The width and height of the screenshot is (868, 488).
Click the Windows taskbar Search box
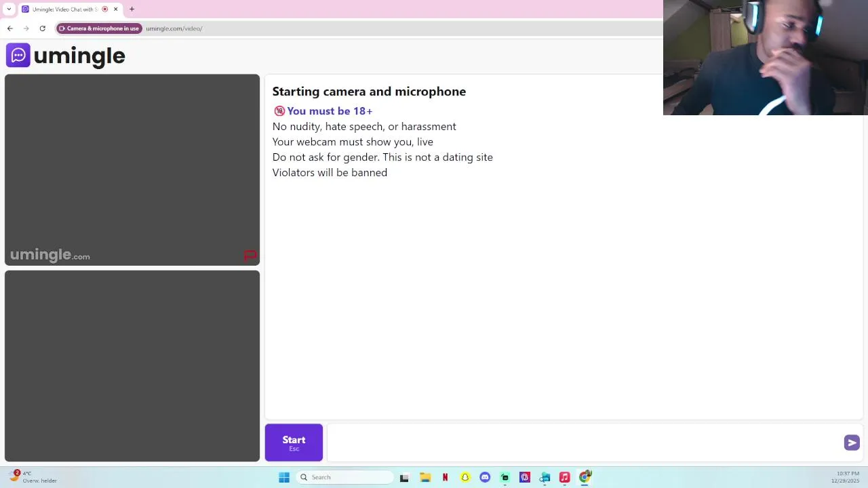point(345,477)
